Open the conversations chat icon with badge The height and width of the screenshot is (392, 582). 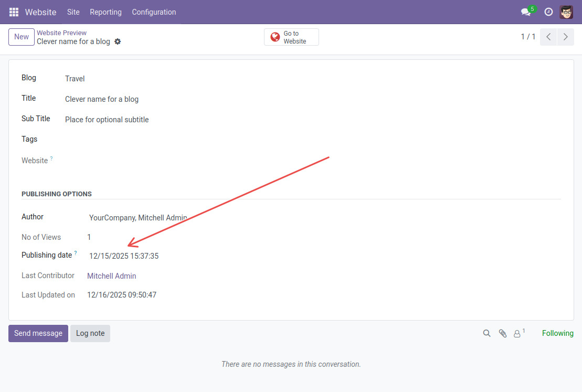526,12
